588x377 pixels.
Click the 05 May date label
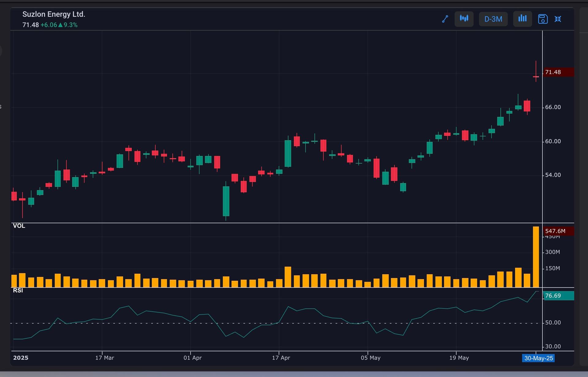[371, 358]
